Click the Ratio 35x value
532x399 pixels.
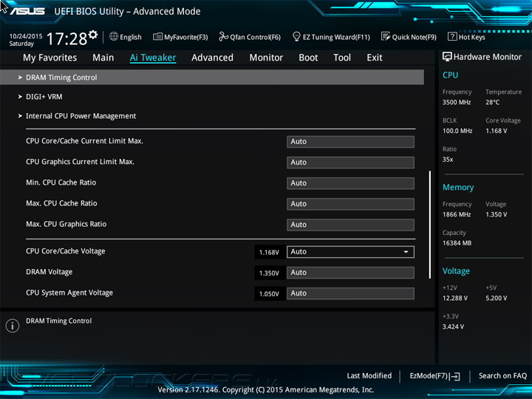[x=448, y=160]
